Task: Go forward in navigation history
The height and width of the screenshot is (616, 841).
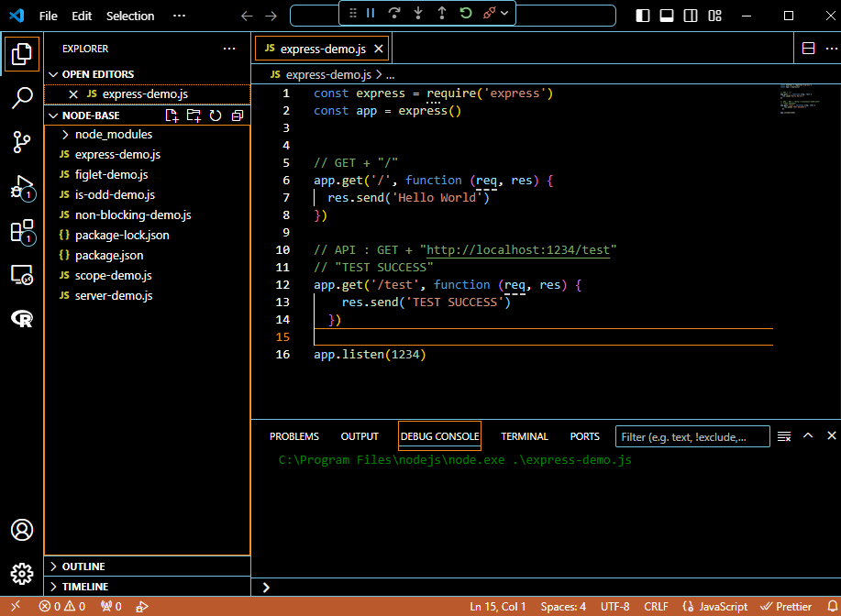Action: click(271, 16)
